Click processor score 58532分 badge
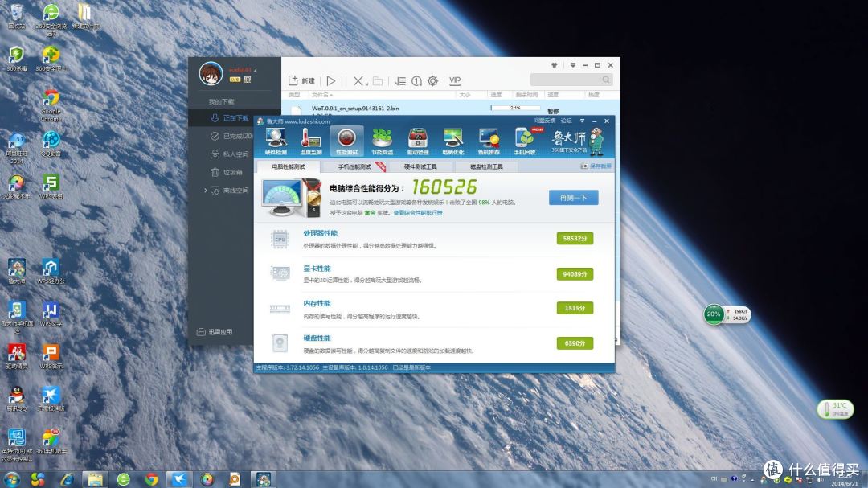Image resolution: width=868 pixels, height=488 pixels. (575, 238)
